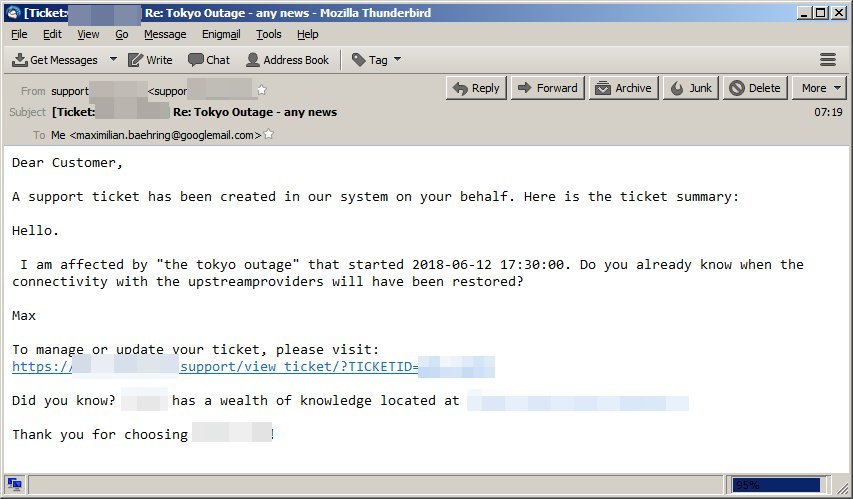Screen dimensions: 853x499
Task: Click the online status icon in status bar
Action: 16,485
